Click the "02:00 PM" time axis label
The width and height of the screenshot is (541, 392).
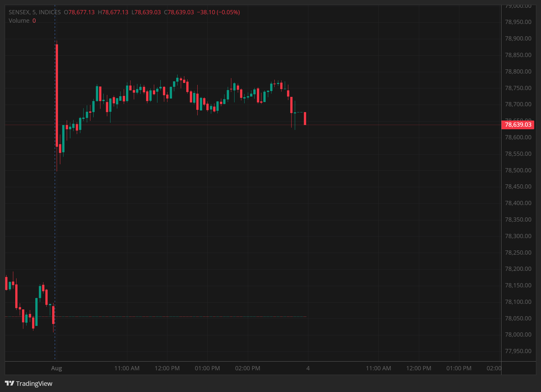[247, 368]
